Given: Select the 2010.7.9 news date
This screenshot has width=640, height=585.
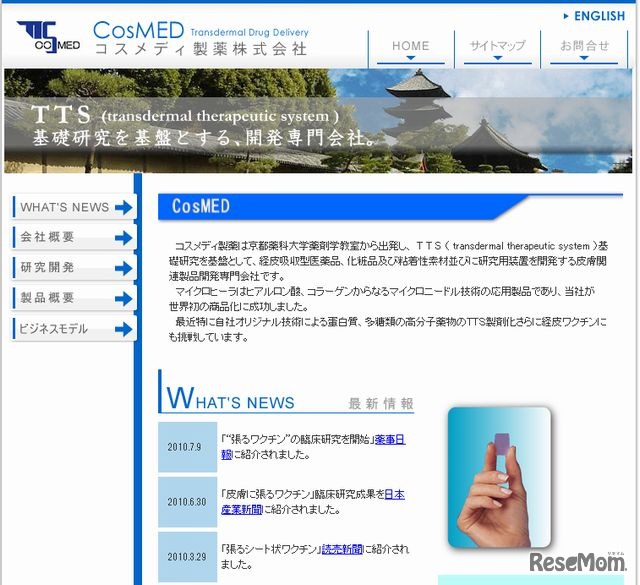Looking at the screenshot, I should [184, 447].
